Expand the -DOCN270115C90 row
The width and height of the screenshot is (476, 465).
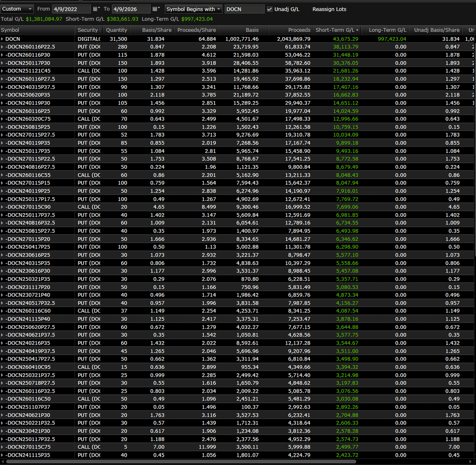(x=2, y=207)
